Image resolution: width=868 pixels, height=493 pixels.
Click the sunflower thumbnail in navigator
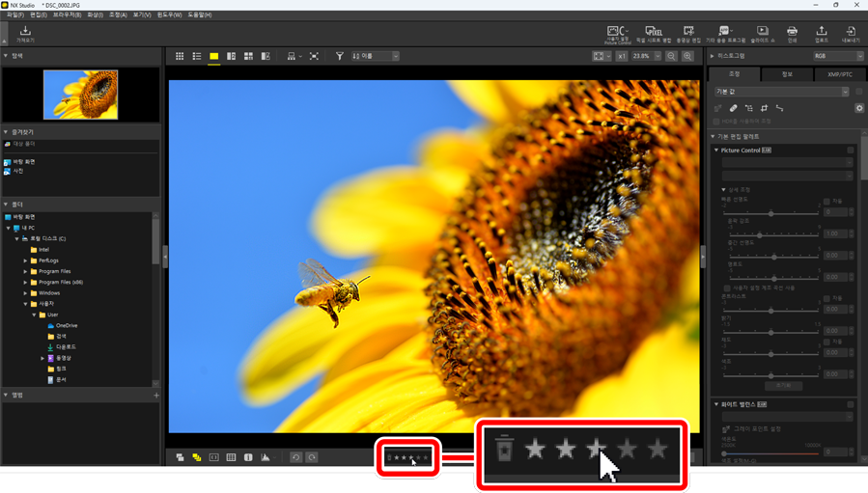[80, 95]
